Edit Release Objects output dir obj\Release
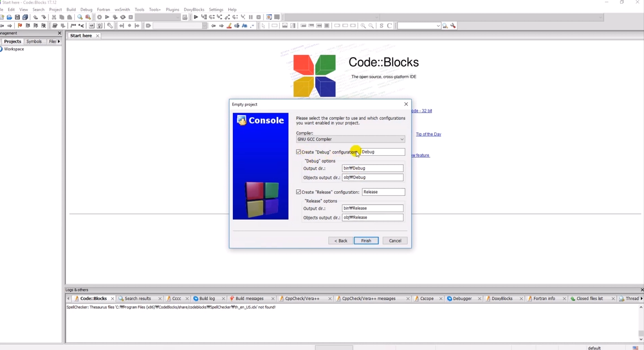This screenshot has height=350, width=644. point(373,218)
